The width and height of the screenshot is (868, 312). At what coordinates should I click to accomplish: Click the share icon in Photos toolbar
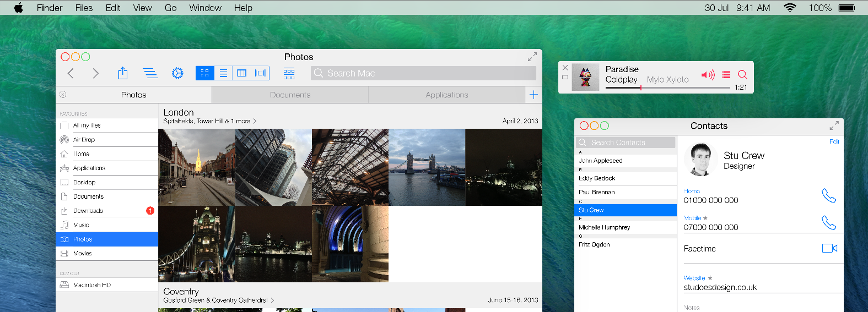123,73
